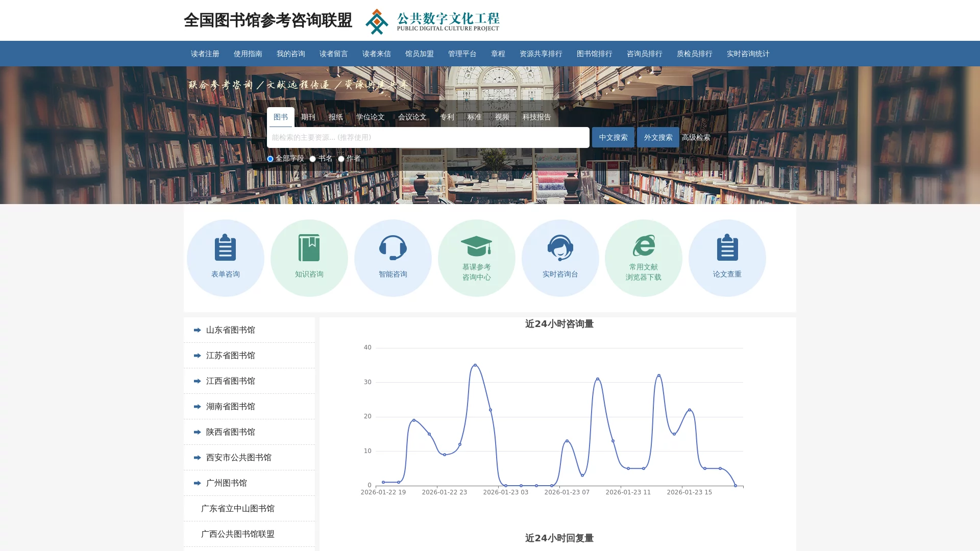Viewport: 980px width, 551px height.
Task: Click inside the search input field
Action: [x=428, y=137]
